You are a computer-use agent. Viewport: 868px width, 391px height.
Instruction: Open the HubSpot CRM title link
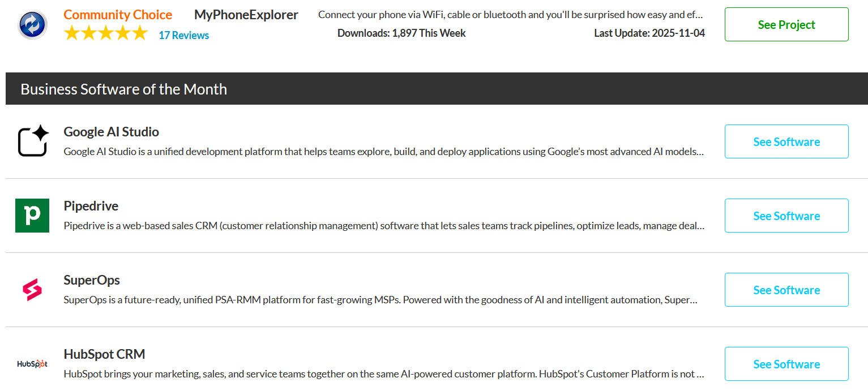pos(104,354)
